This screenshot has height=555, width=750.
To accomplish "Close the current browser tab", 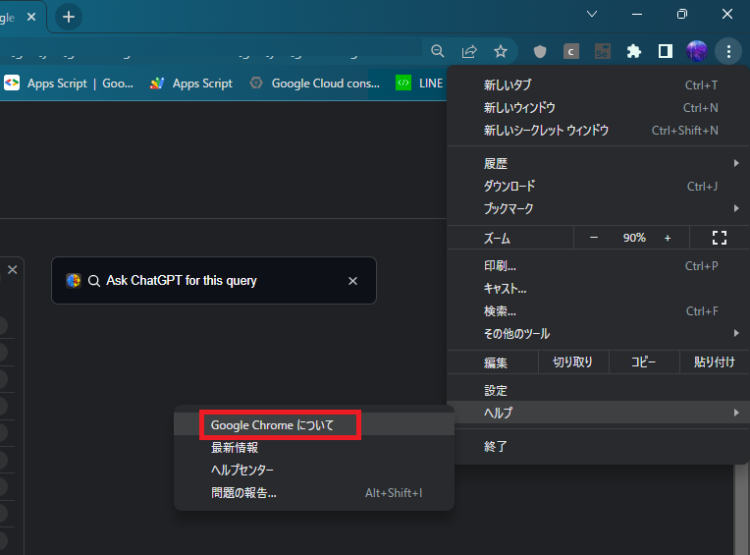I will point(32,17).
